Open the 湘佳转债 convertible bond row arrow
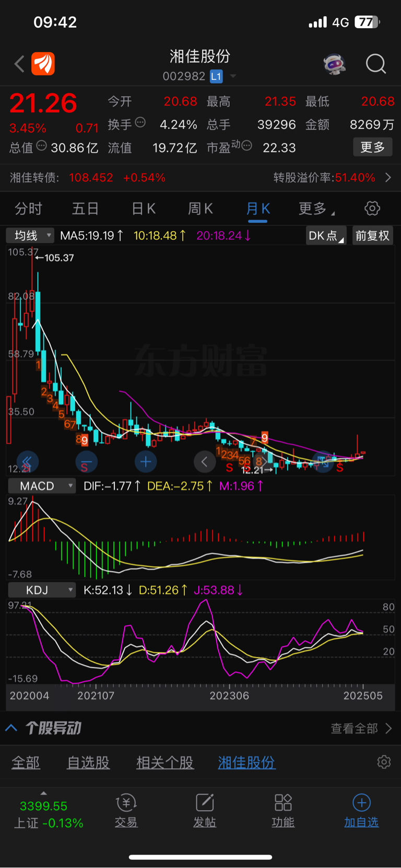Screen dimensions: 401x868 click(x=388, y=177)
